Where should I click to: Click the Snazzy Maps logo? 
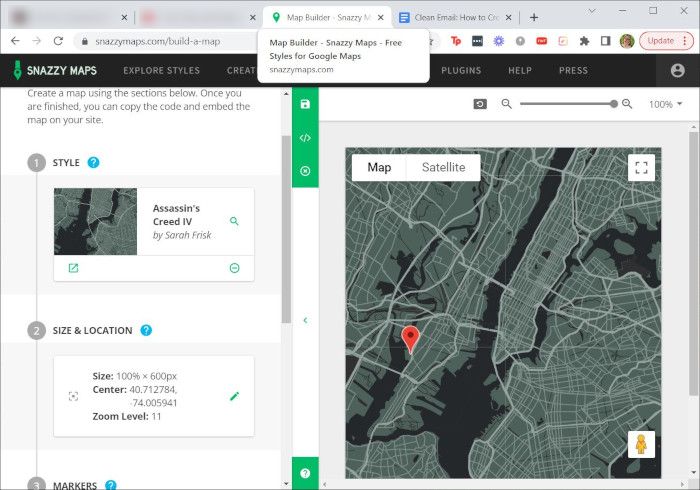click(54, 71)
